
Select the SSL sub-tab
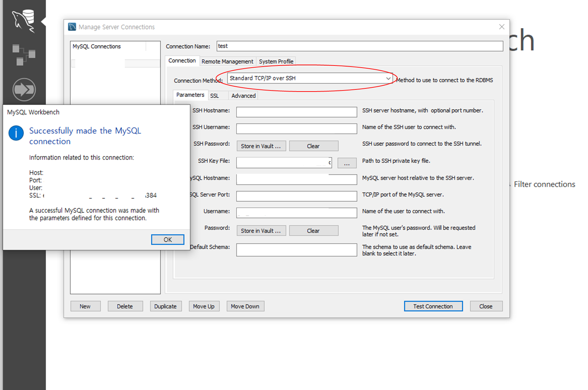(215, 96)
